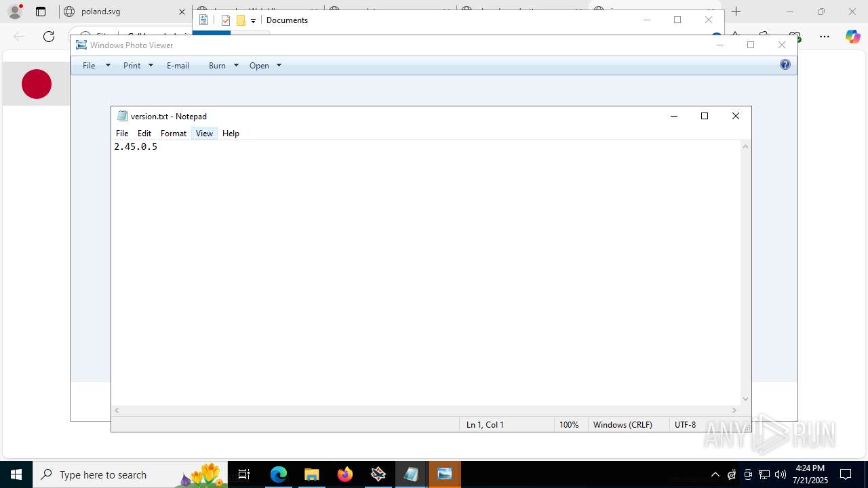Open the Copilot icon in Edge
The image size is (868, 488).
pyautogui.click(x=852, y=37)
